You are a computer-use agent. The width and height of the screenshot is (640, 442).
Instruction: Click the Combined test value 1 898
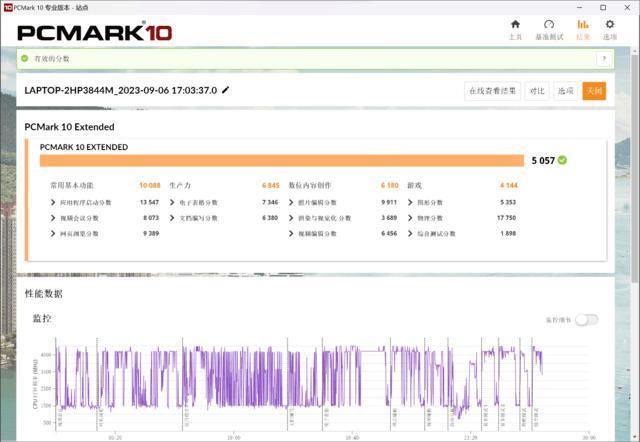[508, 233]
